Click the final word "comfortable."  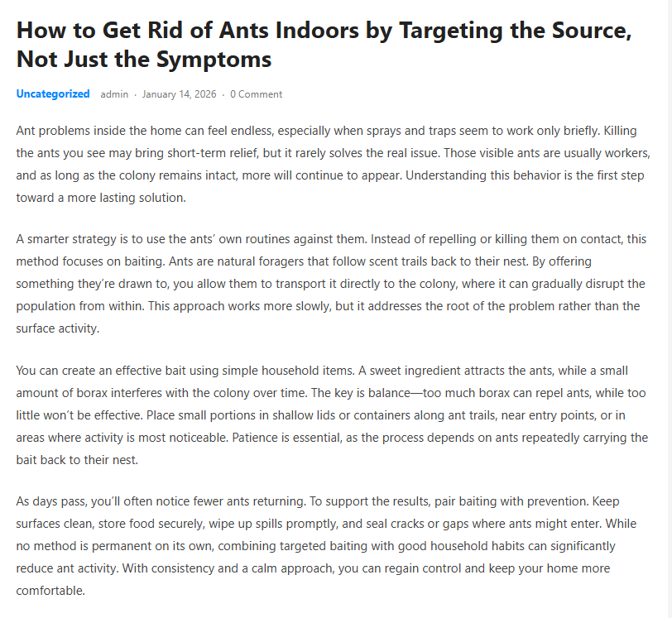[x=50, y=592]
